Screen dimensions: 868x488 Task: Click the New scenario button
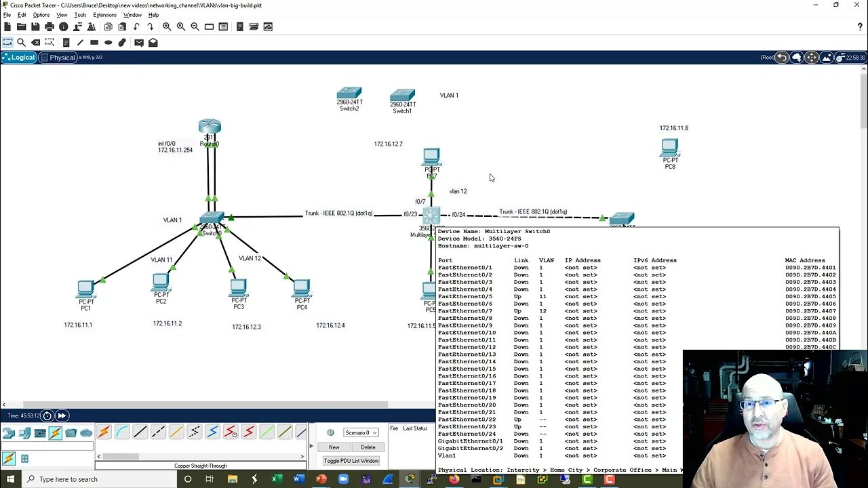[334, 447]
